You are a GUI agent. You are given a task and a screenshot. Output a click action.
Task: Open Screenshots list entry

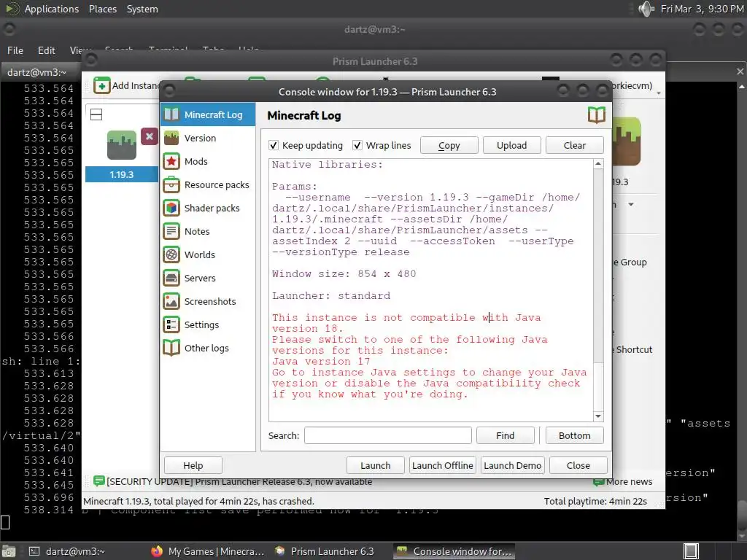(208, 301)
